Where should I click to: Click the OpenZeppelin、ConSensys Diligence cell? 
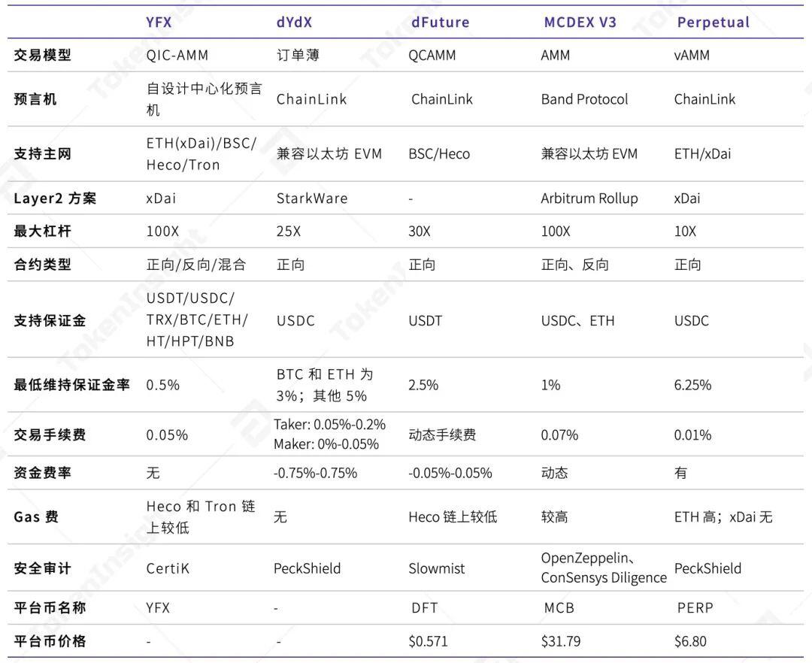pos(604,568)
